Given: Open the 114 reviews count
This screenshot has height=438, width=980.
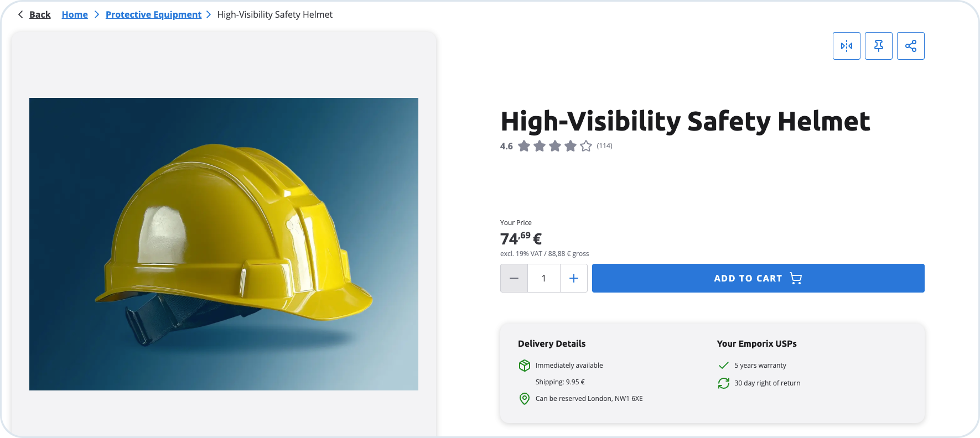Looking at the screenshot, I should (x=604, y=146).
